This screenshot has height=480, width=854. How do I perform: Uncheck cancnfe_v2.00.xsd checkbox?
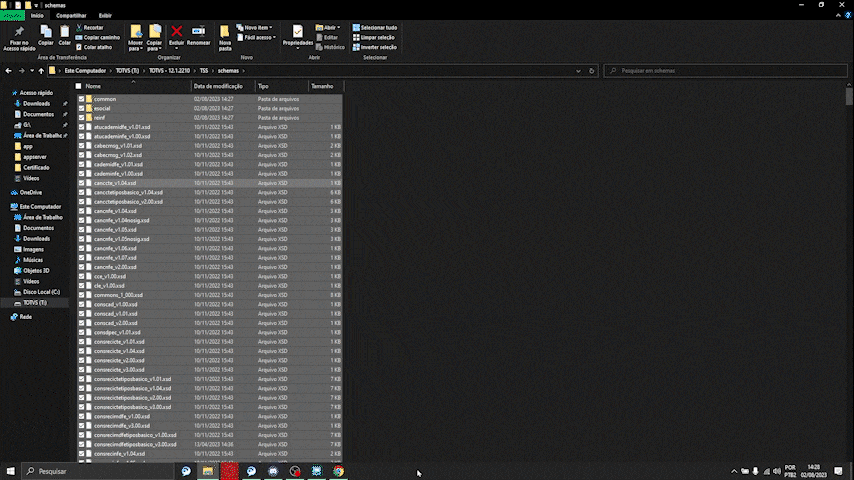[x=81, y=267]
